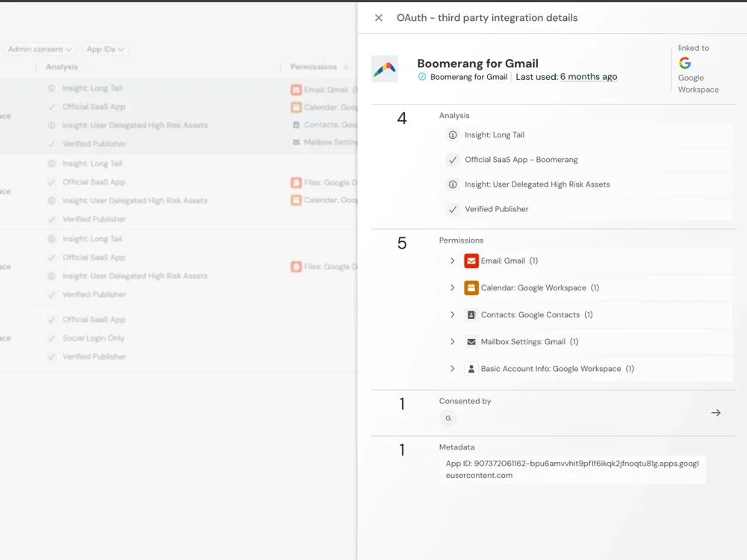
Task: Expand the Calendar: Google Workspace permission
Action: click(x=453, y=287)
